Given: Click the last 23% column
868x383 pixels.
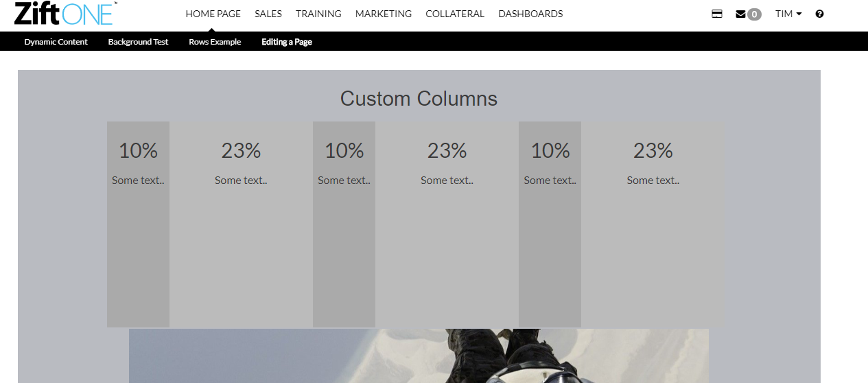Looking at the screenshot, I should [x=653, y=224].
